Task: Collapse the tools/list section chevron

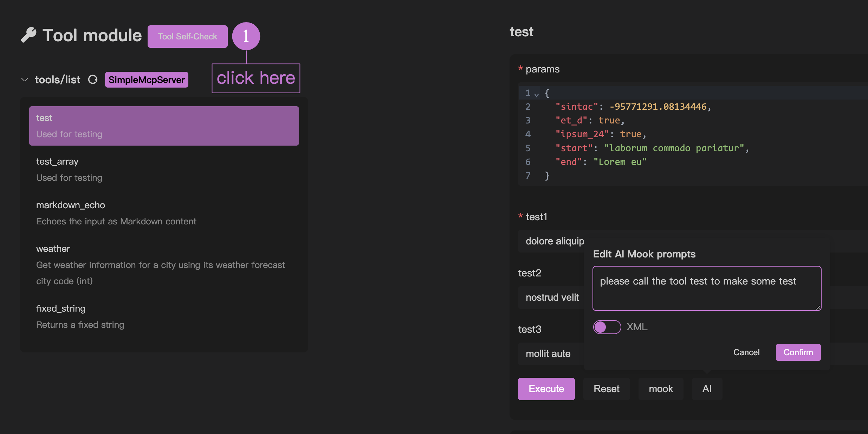Action: [25, 80]
